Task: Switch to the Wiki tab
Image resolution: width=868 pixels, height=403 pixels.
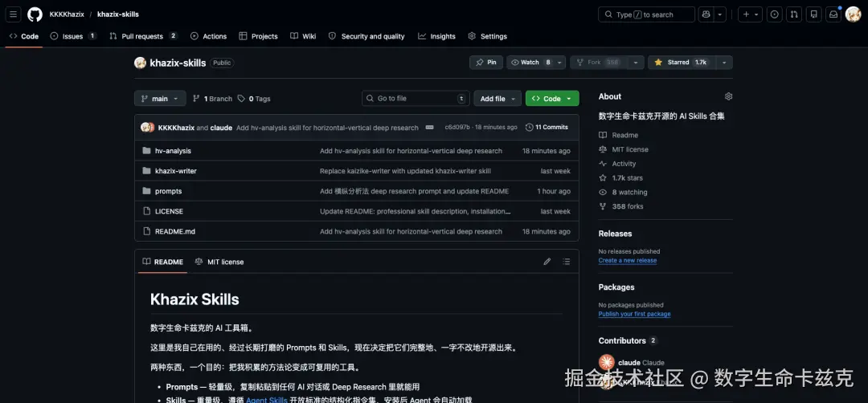Action: pyautogui.click(x=303, y=36)
